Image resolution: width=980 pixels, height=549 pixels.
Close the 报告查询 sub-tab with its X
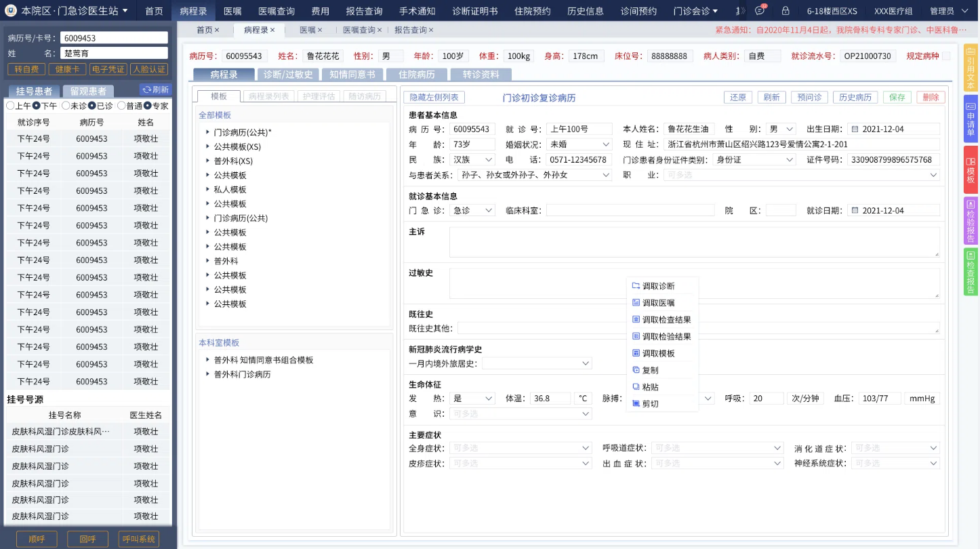(x=431, y=30)
